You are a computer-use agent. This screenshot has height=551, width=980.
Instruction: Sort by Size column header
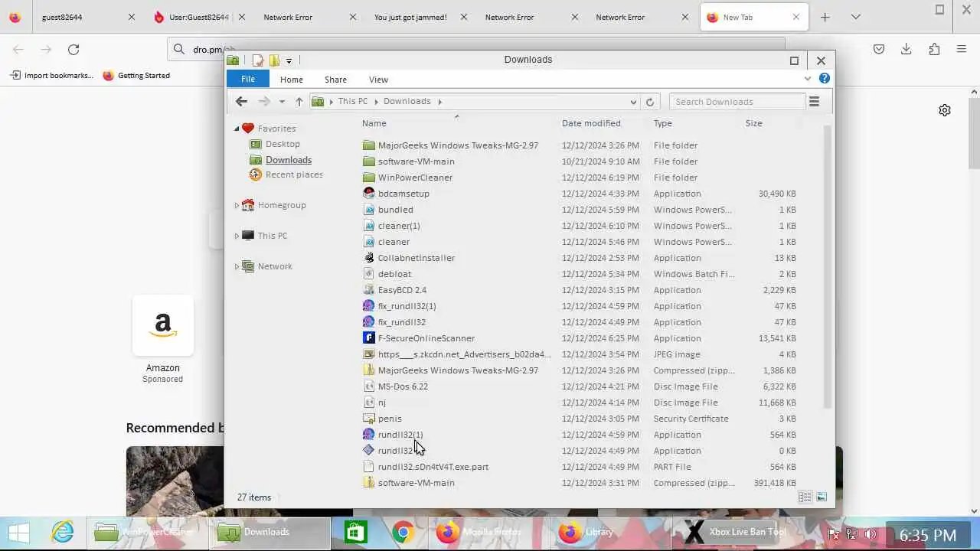pyautogui.click(x=754, y=123)
